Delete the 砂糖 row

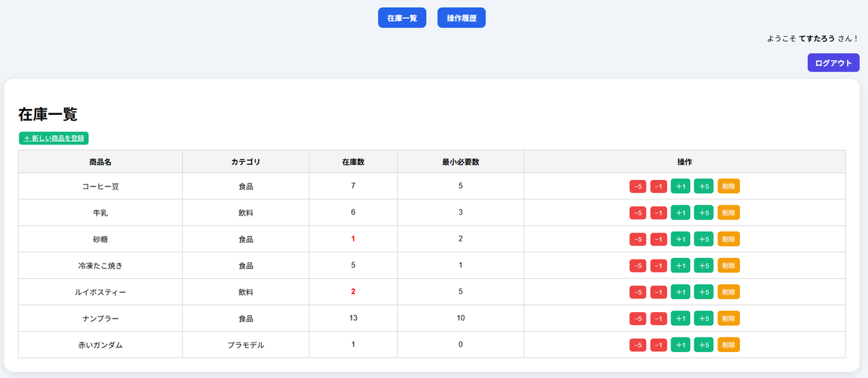728,239
